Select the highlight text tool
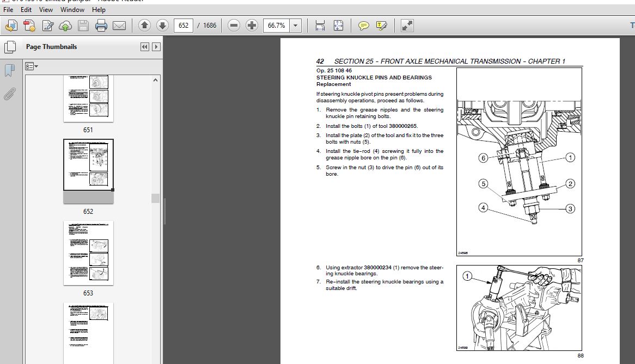The width and height of the screenshot is (635, 364). (x=381, y=26)
